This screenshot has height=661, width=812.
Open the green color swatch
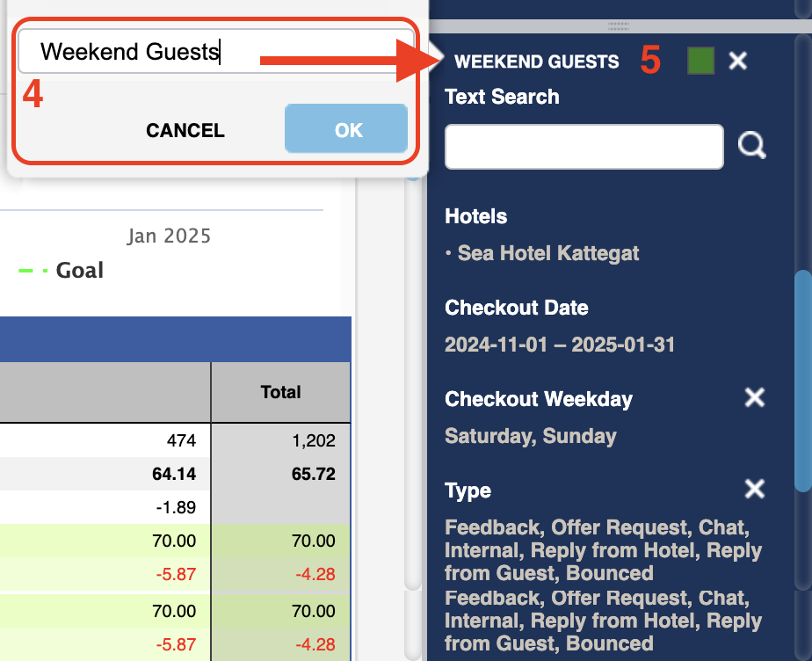point(700,61)
